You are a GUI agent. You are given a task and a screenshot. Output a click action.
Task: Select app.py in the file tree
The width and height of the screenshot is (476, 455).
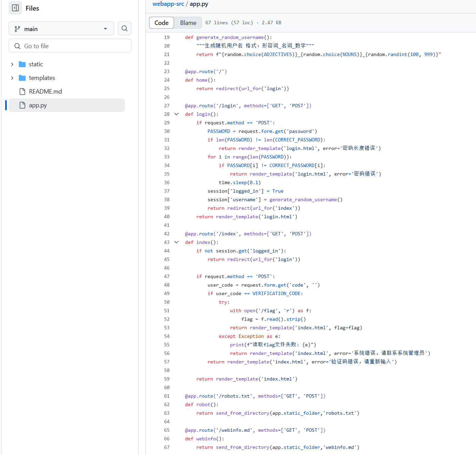[67, 105]
